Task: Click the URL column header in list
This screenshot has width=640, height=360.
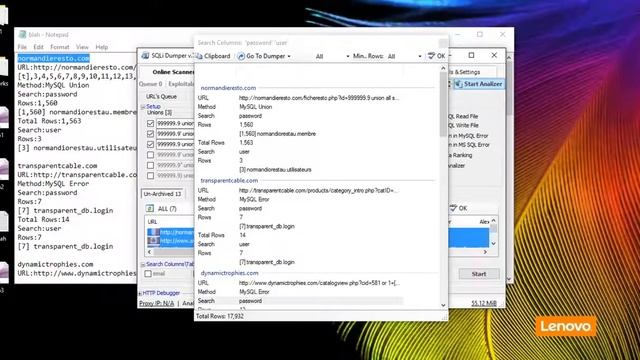Action: click(x=152, y=222)
